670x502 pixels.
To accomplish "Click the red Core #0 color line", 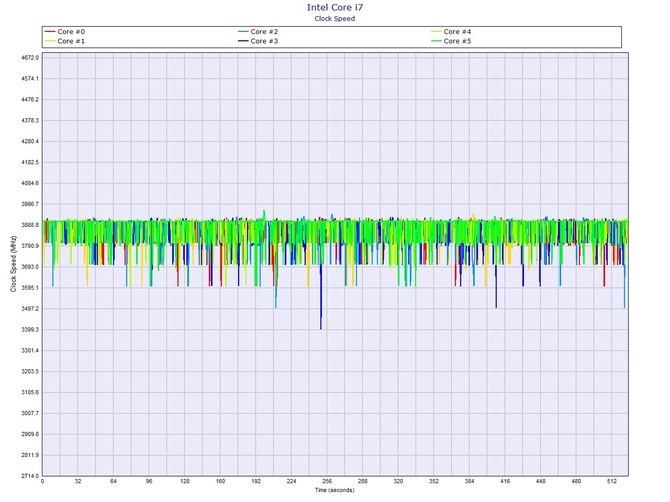I will pyautogui.click(x=50, y=32).
